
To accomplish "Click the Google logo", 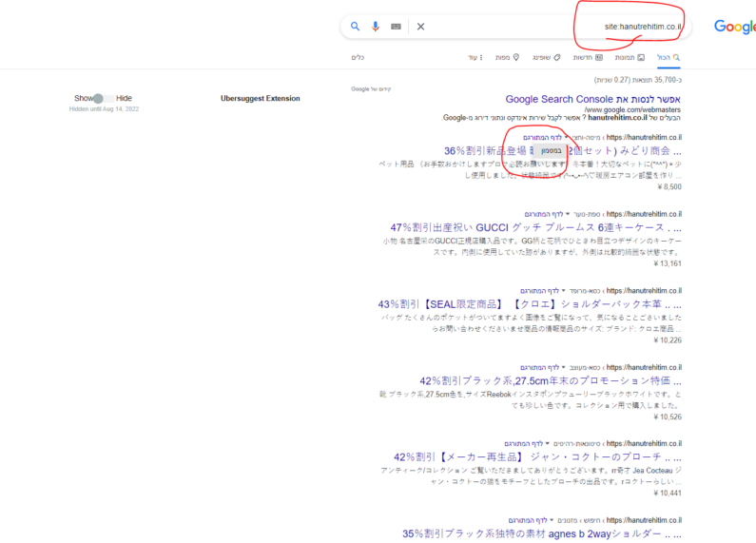I will pyautogui.click(x=734, y=27).
